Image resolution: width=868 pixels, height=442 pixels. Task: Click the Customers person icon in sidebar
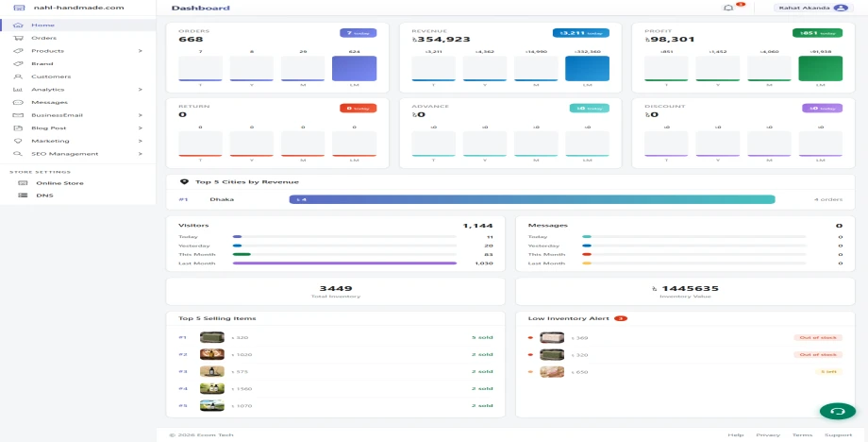tap(18, 76)
